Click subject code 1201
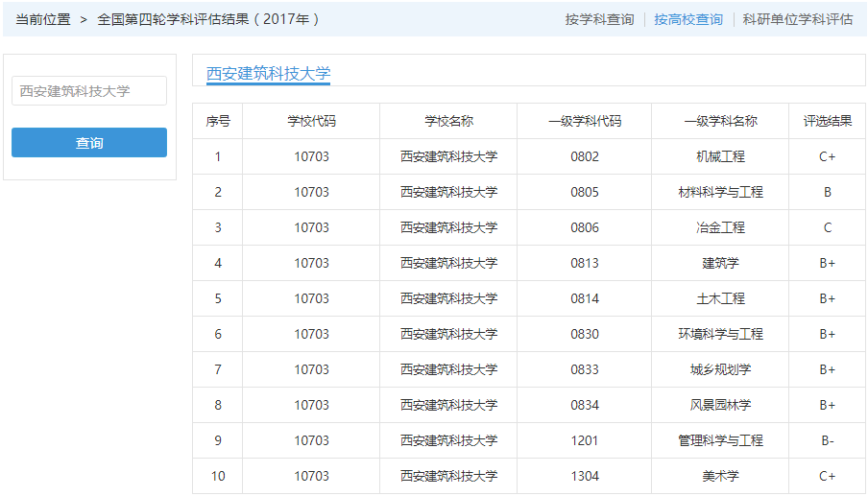868x496 pixels. point(585,440)
